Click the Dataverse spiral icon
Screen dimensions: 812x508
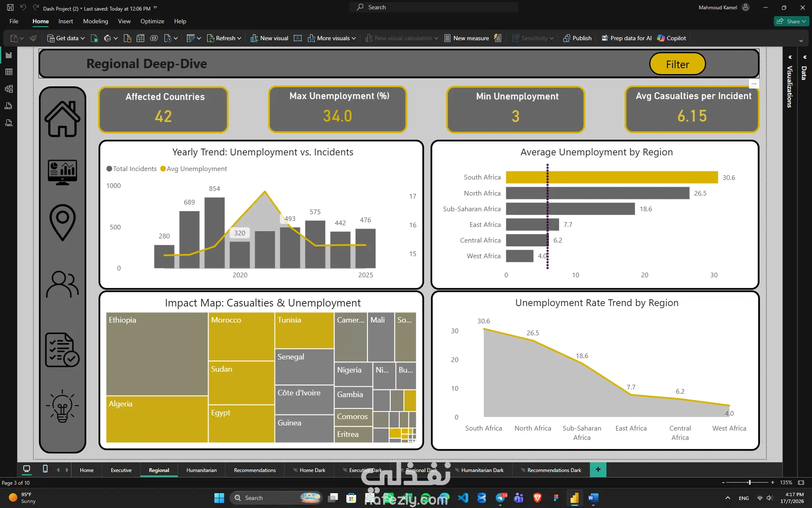pos(154,38)
